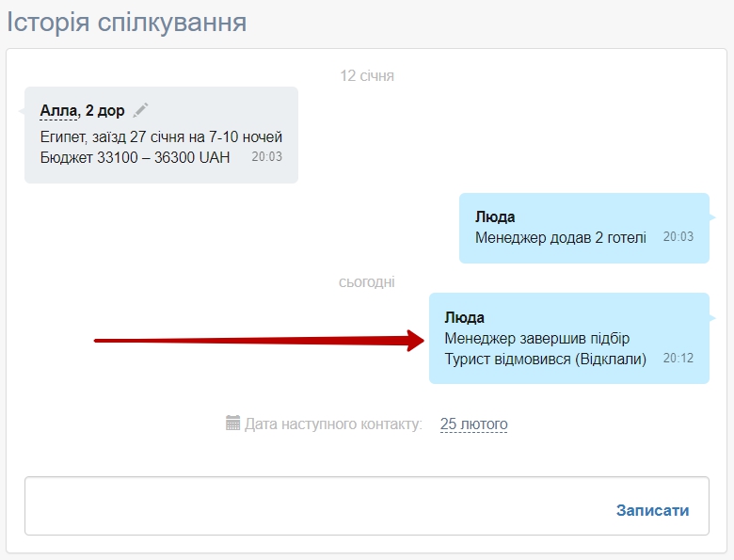734x560 pixels.
Task: Click Люда name in the сьогодні message
Action: point(464,317)
